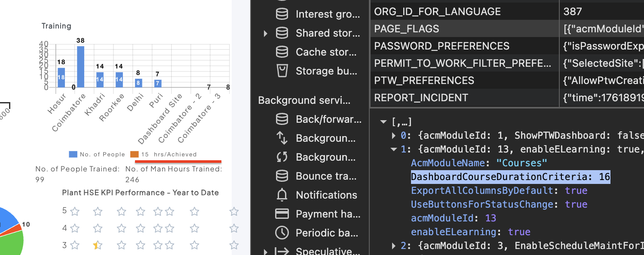Image resolution: width=644 pixels, height=255 pixels.
Task: Click the Payment handler card icon
Action: click(x=282, y=214)
